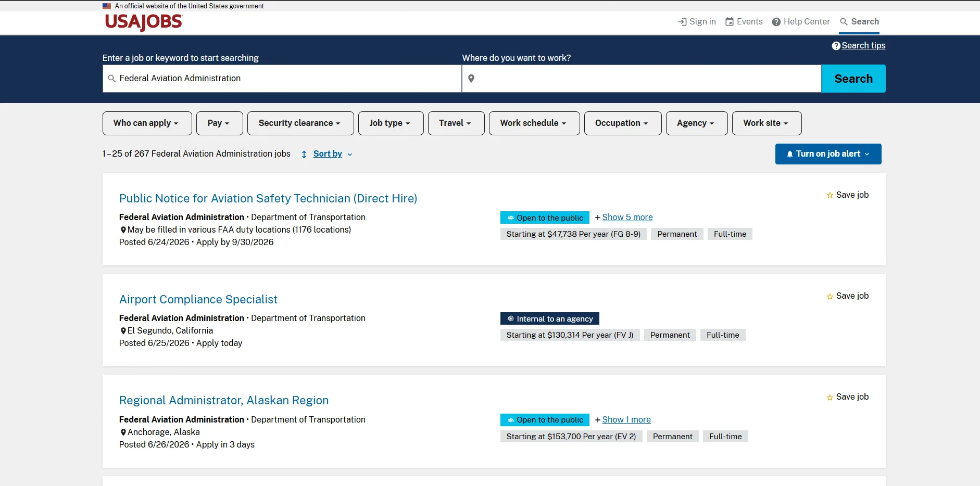Screen dimensions: 980x486
Task: Open the Events page
Action: point(744,22)
